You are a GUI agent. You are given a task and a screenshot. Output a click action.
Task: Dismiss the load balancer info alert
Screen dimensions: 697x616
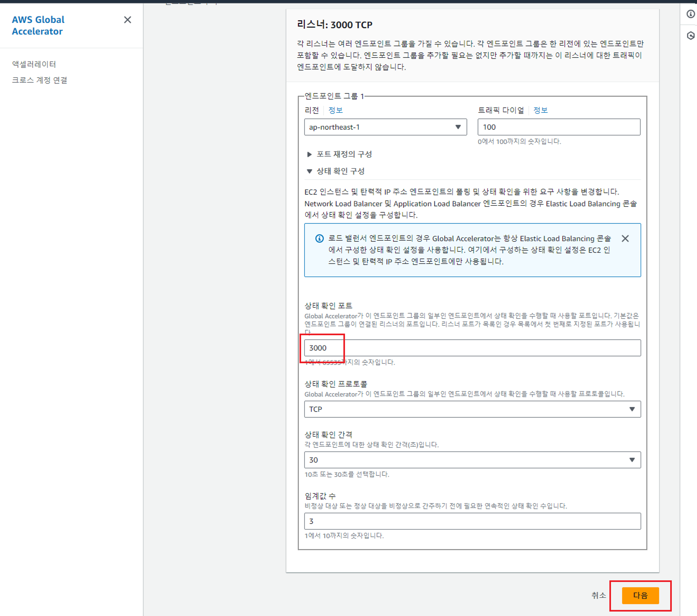pyautogui.click(x=625, y=239)
